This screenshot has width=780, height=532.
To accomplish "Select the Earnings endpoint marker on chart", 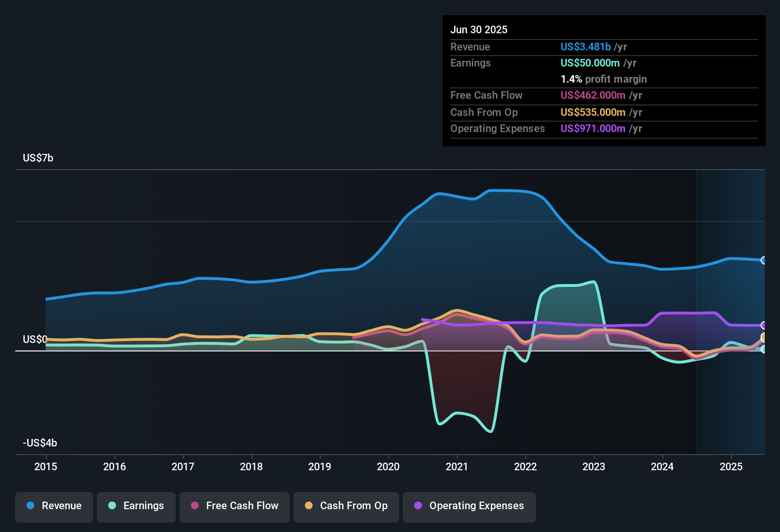I will coord(764,349).
